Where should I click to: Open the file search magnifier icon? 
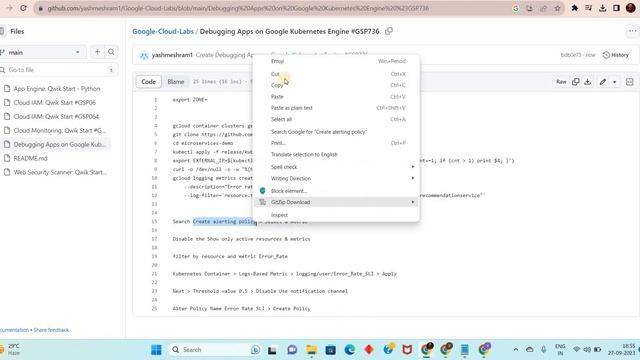click(x=111, y=52)
